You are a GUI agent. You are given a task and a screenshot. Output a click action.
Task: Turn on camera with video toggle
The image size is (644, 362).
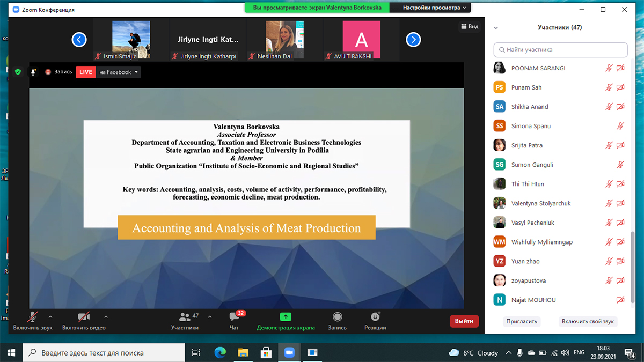pyautogui.click(x=83, y=317)
